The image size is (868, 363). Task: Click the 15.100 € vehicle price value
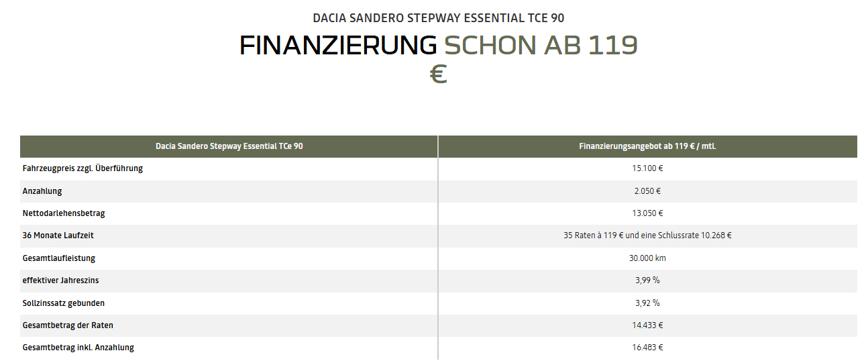click(647, 168)
